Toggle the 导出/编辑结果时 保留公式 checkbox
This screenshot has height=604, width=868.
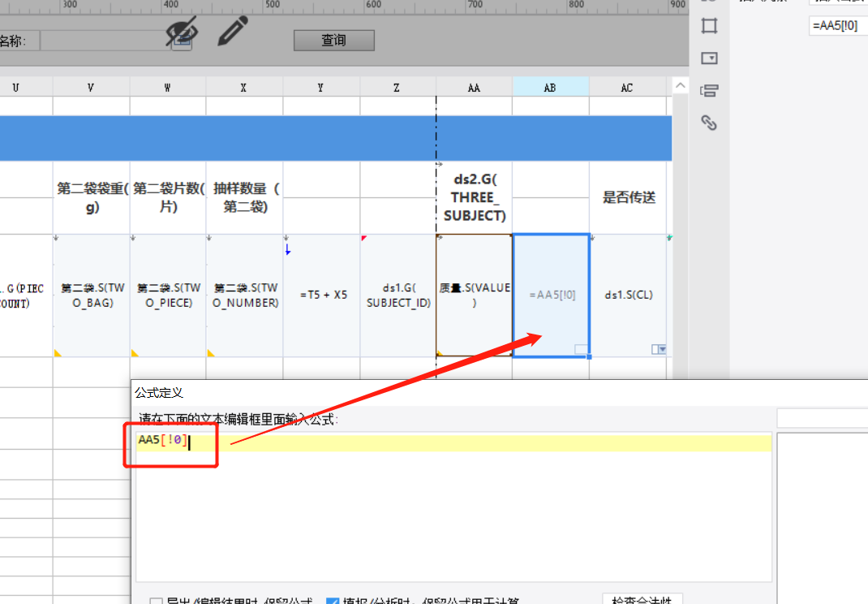(x=156, y=601)
